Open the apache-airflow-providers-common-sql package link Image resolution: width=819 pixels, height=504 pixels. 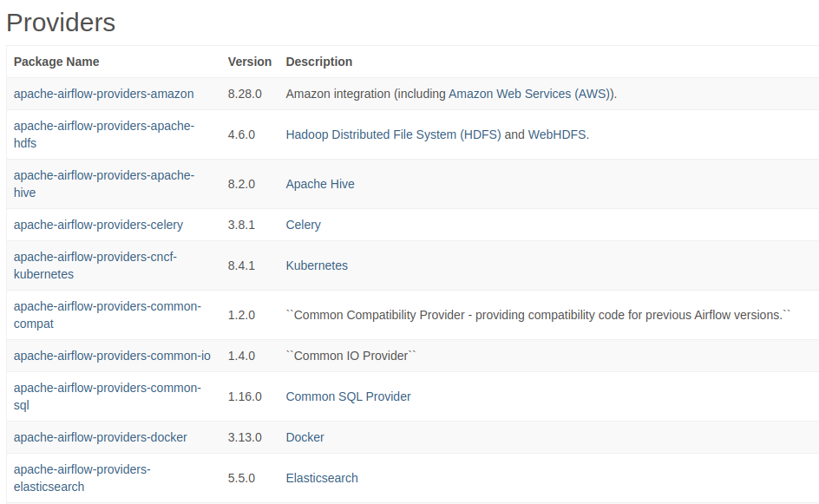[107, 396]
